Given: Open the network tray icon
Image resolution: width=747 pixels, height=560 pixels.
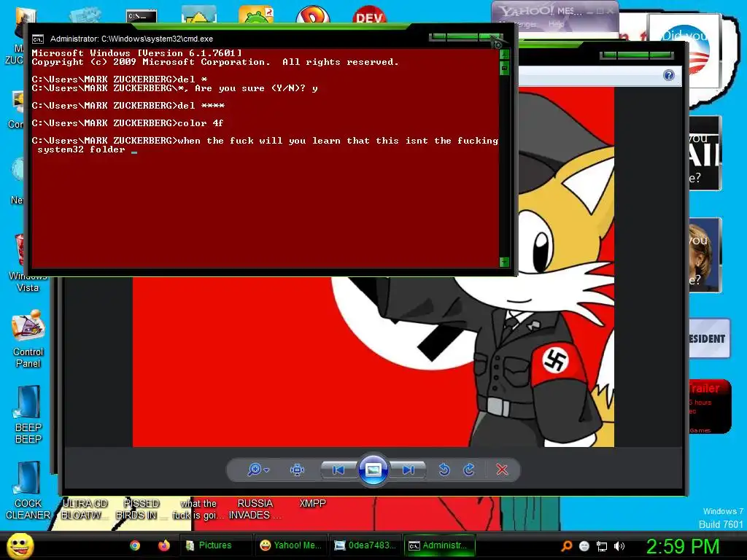Looking at the screenshot, I should 602,546.
